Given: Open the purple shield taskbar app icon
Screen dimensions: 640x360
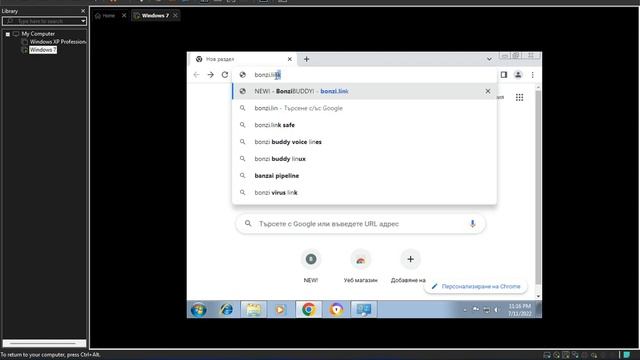Looking at the screenshot, I should [336, 310].
